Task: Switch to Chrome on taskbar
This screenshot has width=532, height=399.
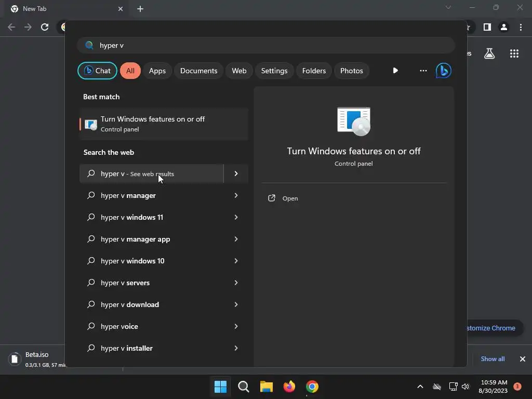Action: tap(312, 387)
